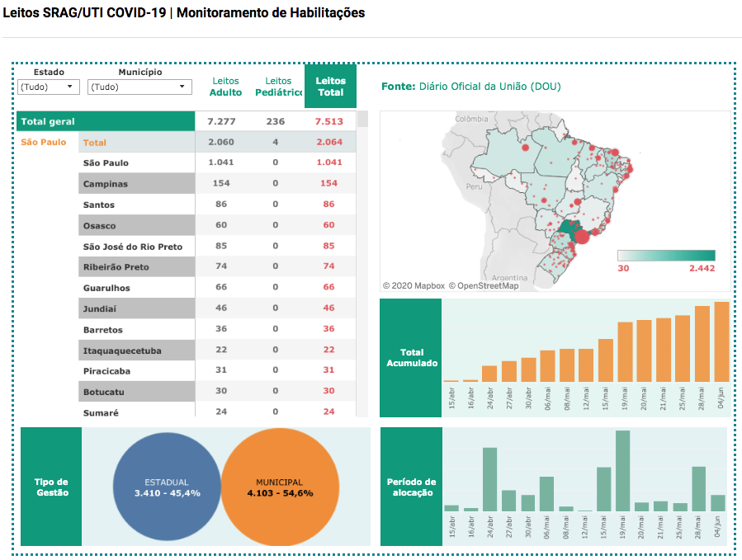Click the blue ESTADUAL bubble

pyautogui.click(x=167, y=487)
